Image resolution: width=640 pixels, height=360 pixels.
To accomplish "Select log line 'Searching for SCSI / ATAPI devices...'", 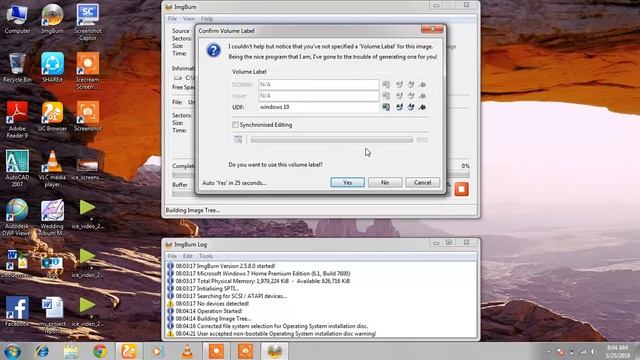I will [x=231, y=296].
